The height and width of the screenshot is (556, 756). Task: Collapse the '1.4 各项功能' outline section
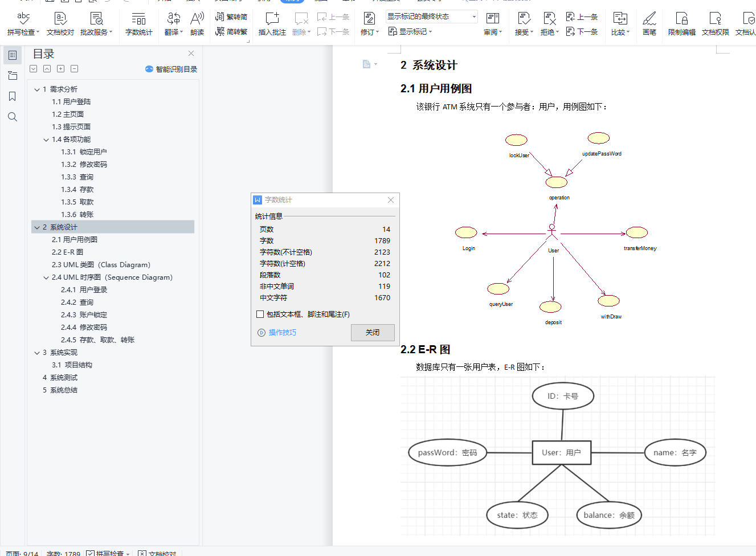point(46,140)
